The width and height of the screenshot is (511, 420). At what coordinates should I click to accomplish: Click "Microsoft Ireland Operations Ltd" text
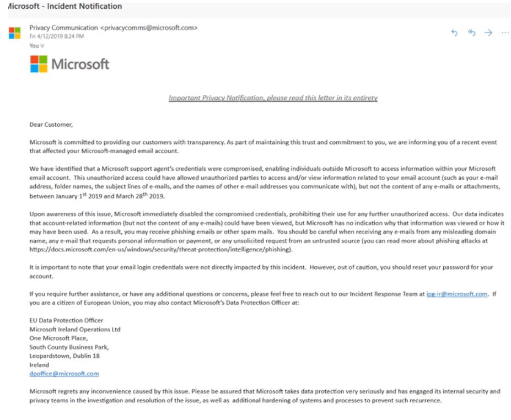(x=75, y=329)
